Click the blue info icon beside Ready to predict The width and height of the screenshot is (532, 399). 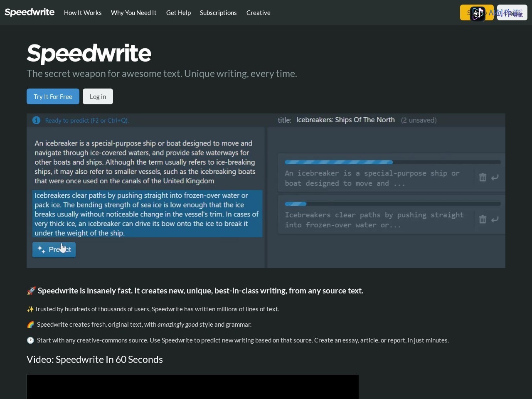37,120
